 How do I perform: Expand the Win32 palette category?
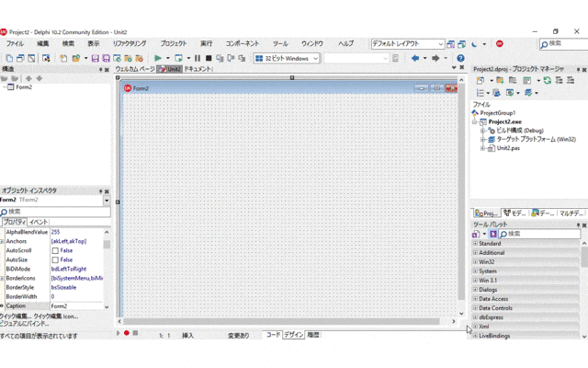[x=475, y=261]
